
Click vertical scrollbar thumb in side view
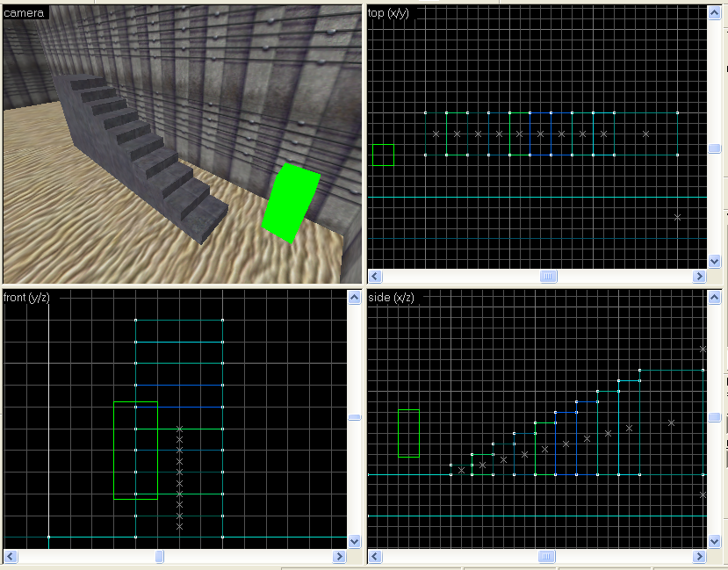pos(714,417)
